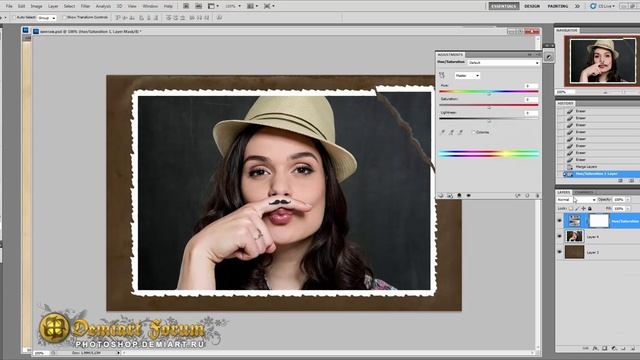640x360 pixels.
Task: Click the Hue slider track
Action: point(489,92)
